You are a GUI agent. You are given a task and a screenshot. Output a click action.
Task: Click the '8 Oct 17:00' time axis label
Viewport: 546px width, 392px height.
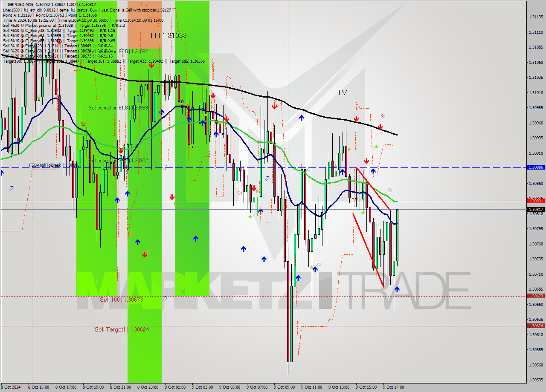pyautogui.click(x=66, y=387)
